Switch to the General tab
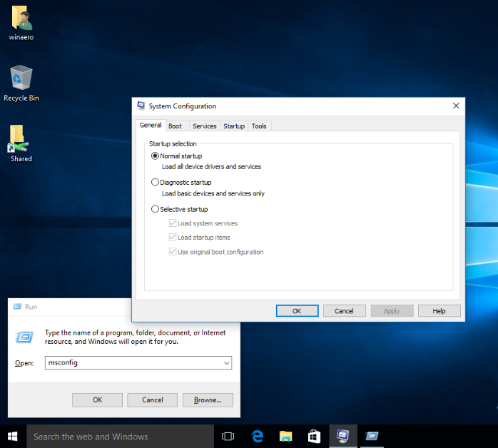Screen dimensions: 498x448 pyautogui.click(x=151, y=125)
